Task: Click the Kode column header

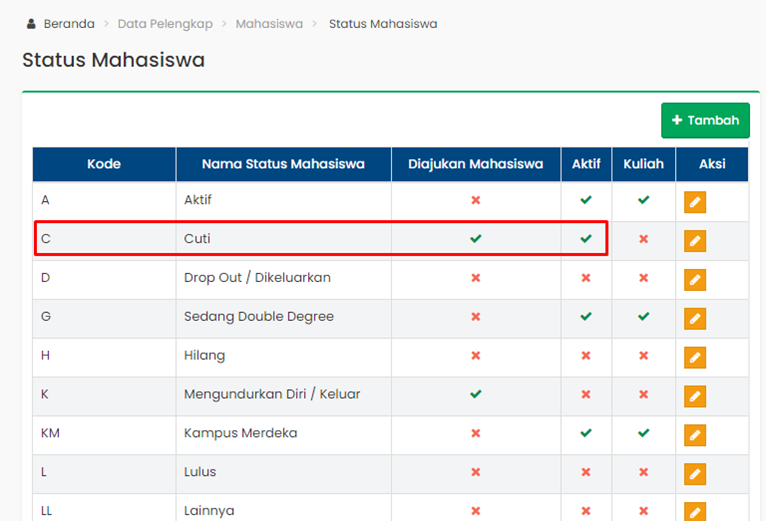Action: point(104,164)
